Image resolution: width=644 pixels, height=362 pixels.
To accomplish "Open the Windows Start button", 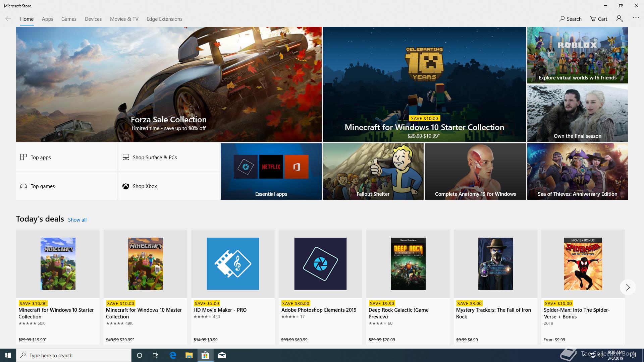I will click(8, 355).
